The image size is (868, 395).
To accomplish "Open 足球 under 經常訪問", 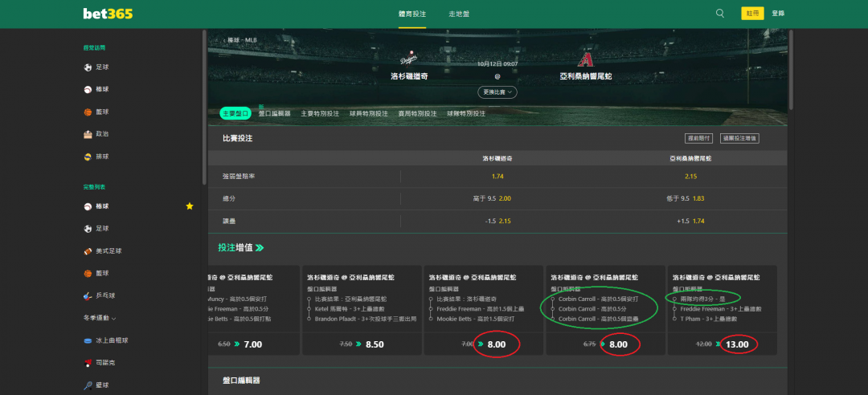I will click(x=102, y=67).
